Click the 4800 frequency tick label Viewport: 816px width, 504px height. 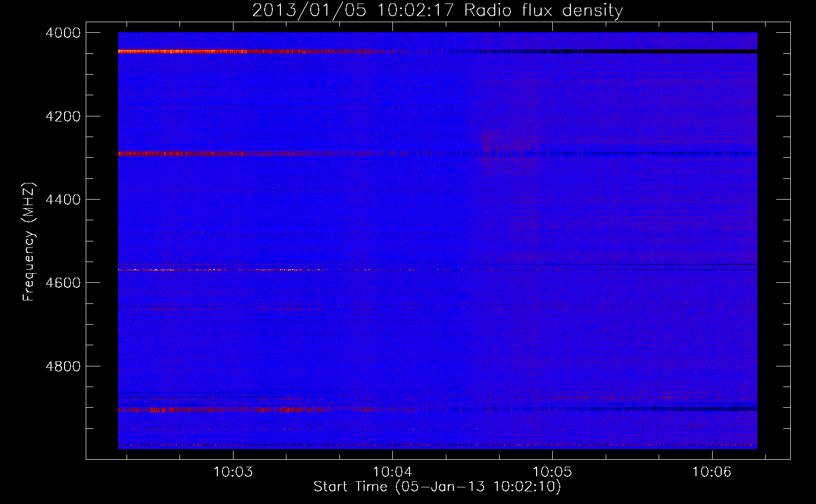click(63, 366)
